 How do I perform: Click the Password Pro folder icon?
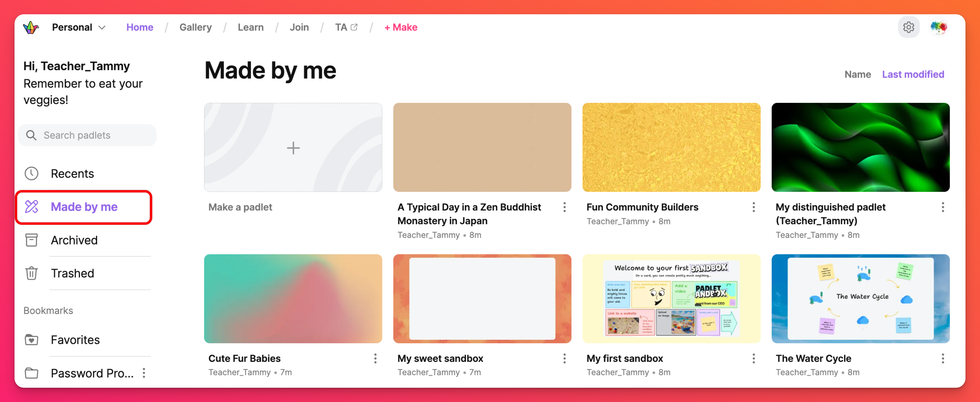32,373
